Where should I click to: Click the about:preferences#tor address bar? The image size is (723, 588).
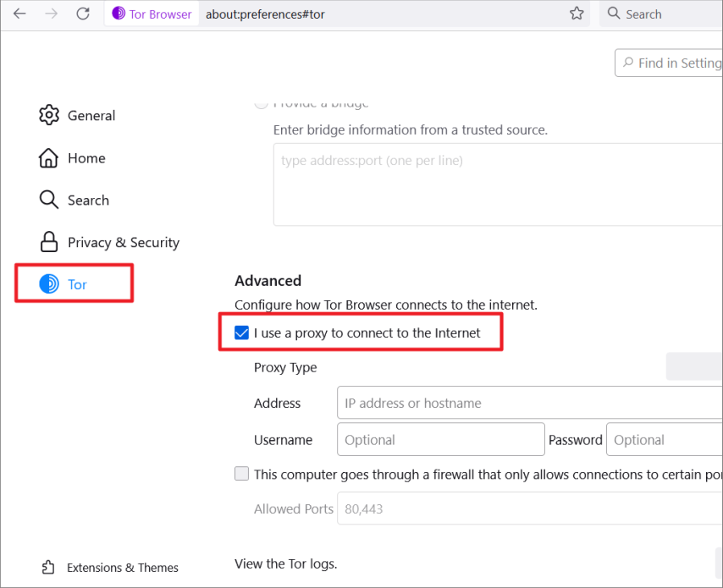pyautogui.click(x=265, y=14)
